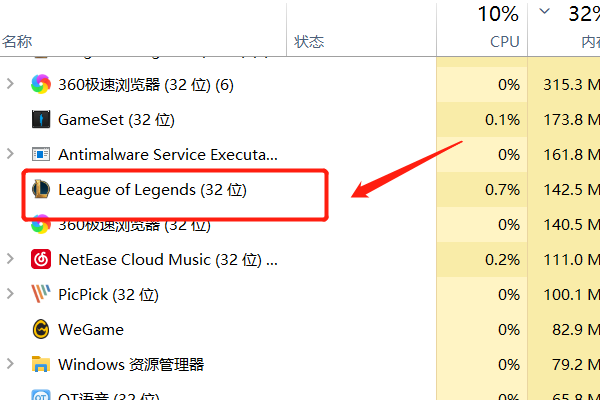This screenshot has width=600, height=400.
Task: Click the 161.8 MB memory value
Action: (572, 155)
